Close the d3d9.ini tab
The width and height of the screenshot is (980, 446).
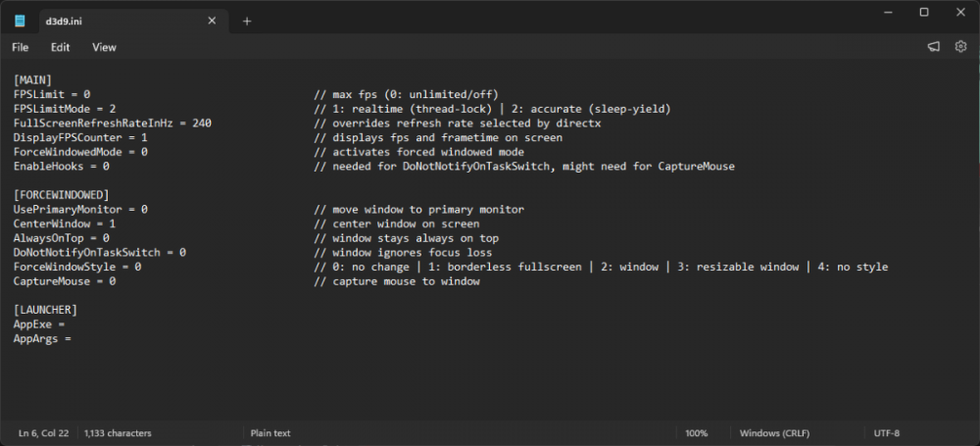pyautogui.click(x=212, y=22)
